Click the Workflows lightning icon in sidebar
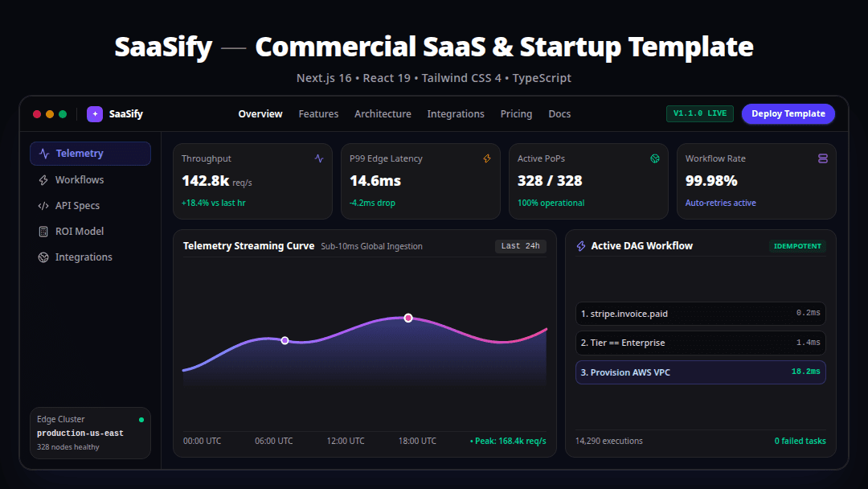Viewport: 868px width, 489px height. click(43, 180)
